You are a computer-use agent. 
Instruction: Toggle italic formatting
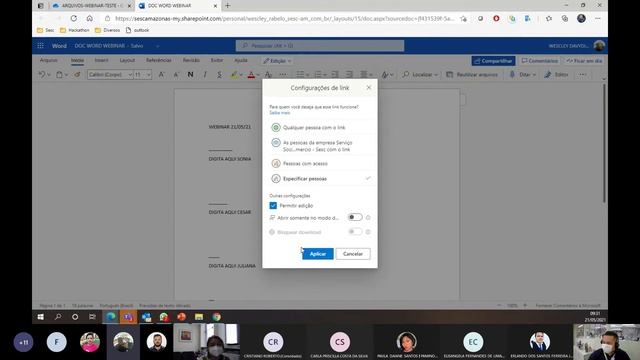pos(205,75)
